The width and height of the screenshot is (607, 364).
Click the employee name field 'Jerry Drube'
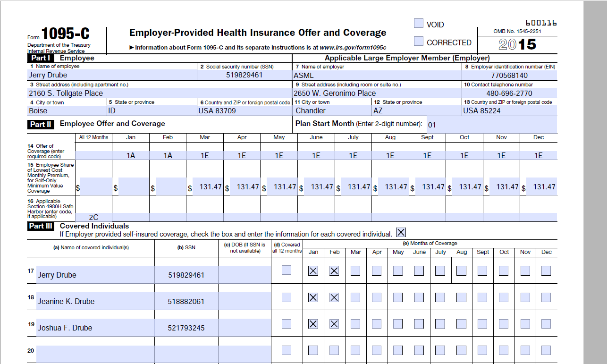coord(112,75)
